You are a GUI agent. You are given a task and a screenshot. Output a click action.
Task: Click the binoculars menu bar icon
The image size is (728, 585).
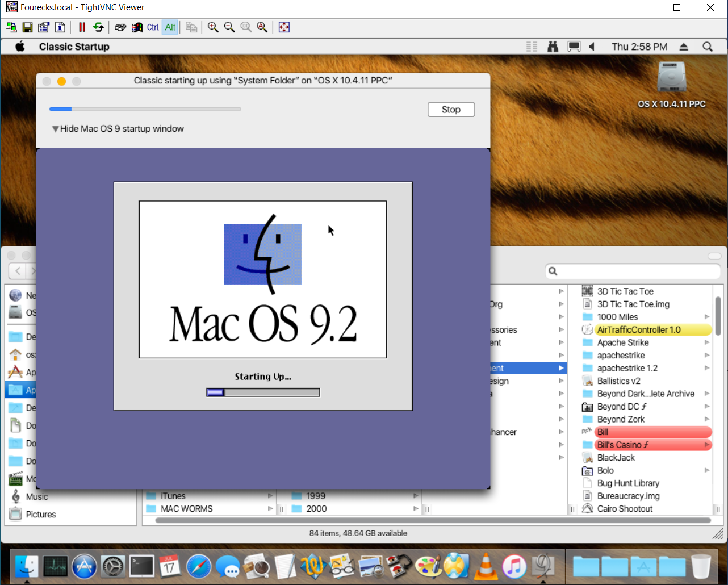point(553,47)
